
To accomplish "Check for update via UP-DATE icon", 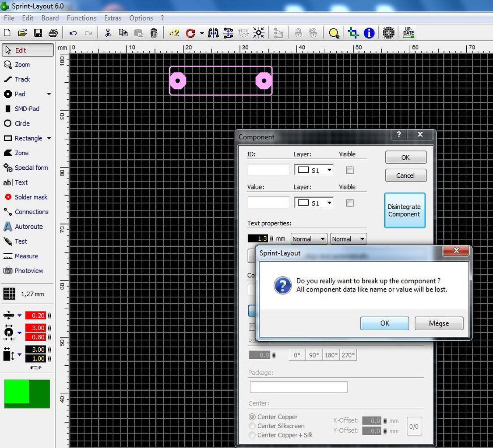I will click(x=408, y=33).
